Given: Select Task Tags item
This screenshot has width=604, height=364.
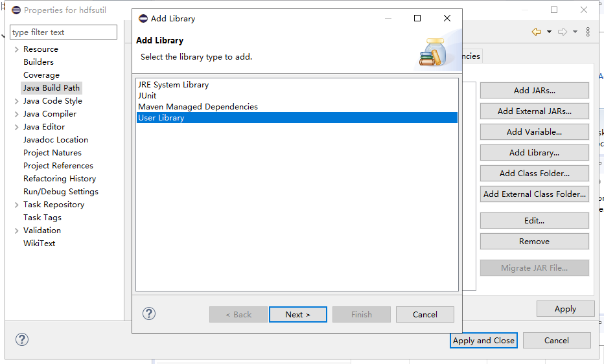Looking at the screenshot, I should tap(42, 218).
